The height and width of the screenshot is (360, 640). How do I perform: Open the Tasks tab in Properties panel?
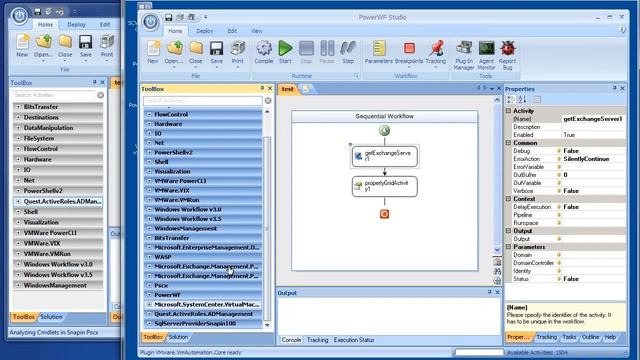tap(569, 337)
